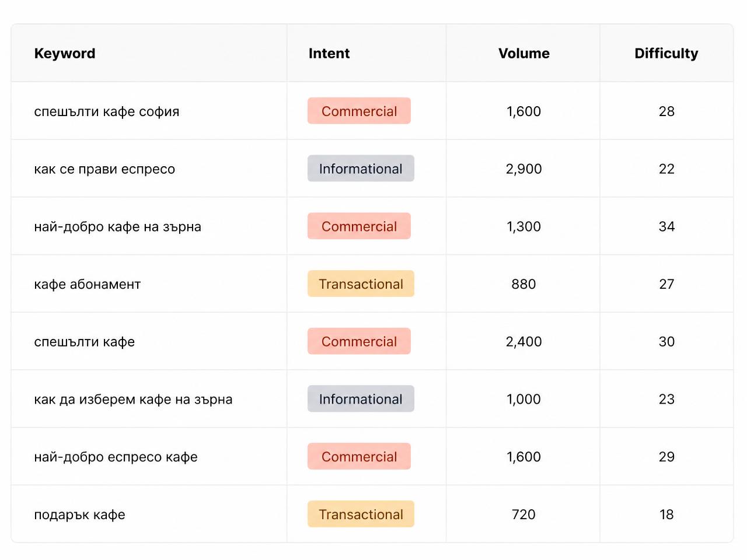Click difficulty value 34
Viewport: 747px width, 560px height.
666,226
